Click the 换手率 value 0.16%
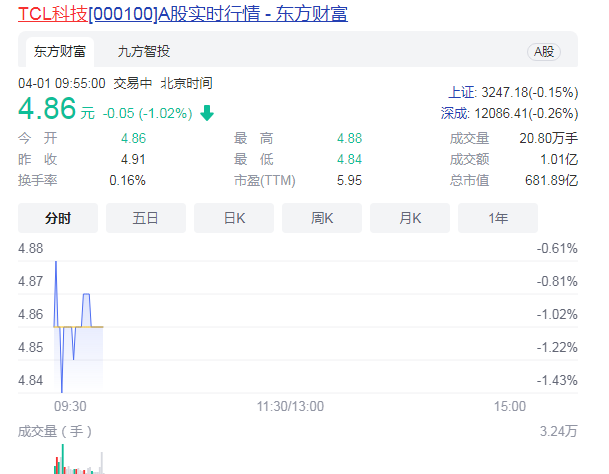Viewport: 609px width, 474px height. tap(127, 180)
